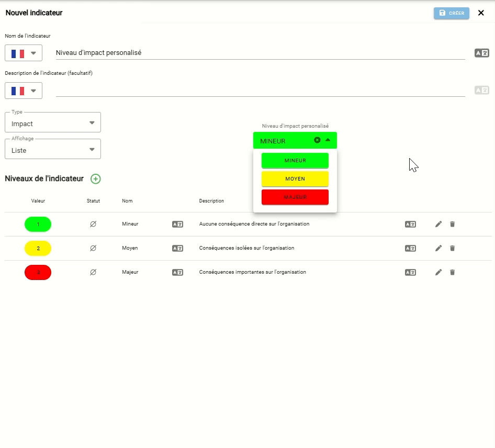
Task: Clear the selected MINEUR value in preview
Action: (317, 140)
